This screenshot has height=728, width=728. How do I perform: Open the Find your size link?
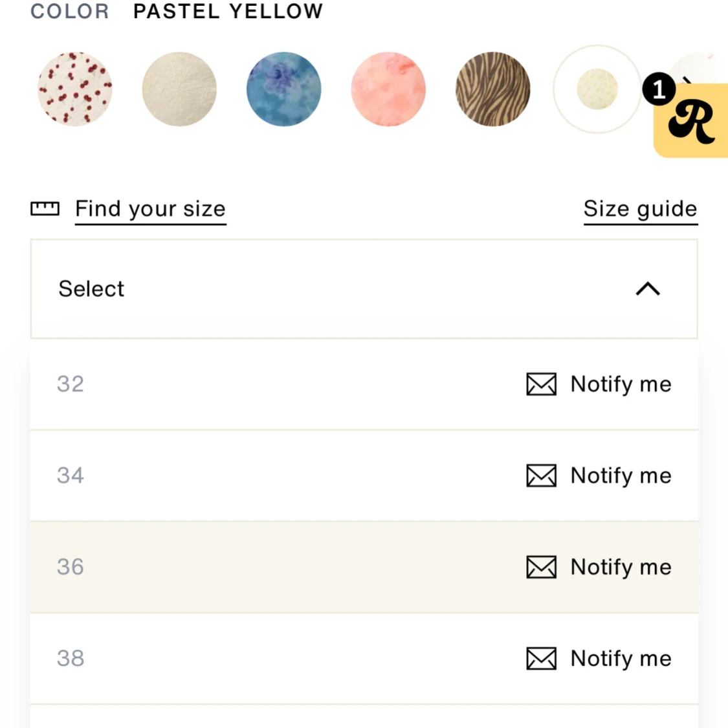[x=150, y=209]
